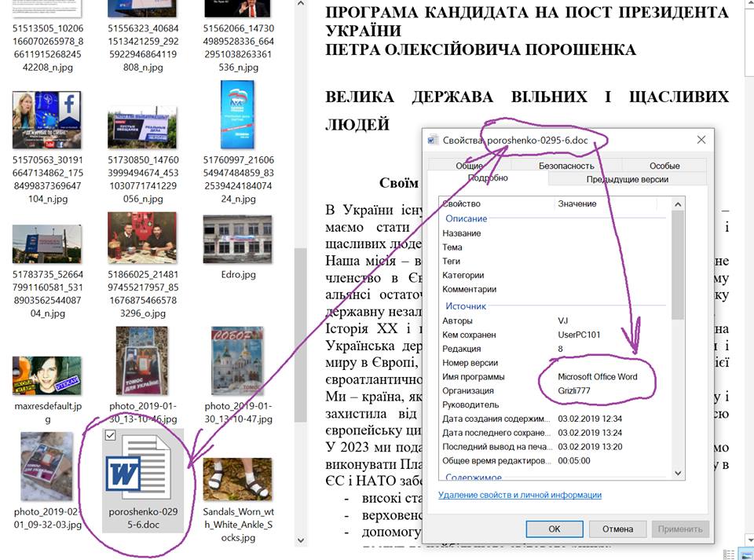
Task: Open the Edro.jpg thumbnail
Action: click(x=237, y=240)
